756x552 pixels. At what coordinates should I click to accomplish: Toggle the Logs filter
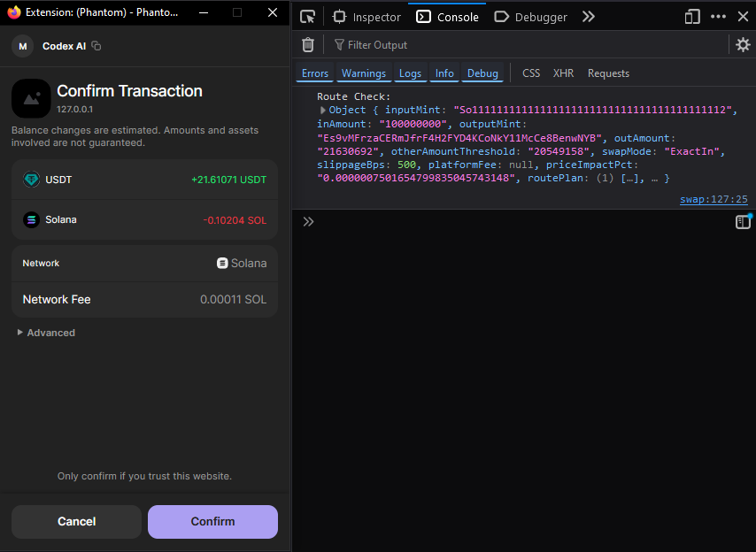pos(410,73)
